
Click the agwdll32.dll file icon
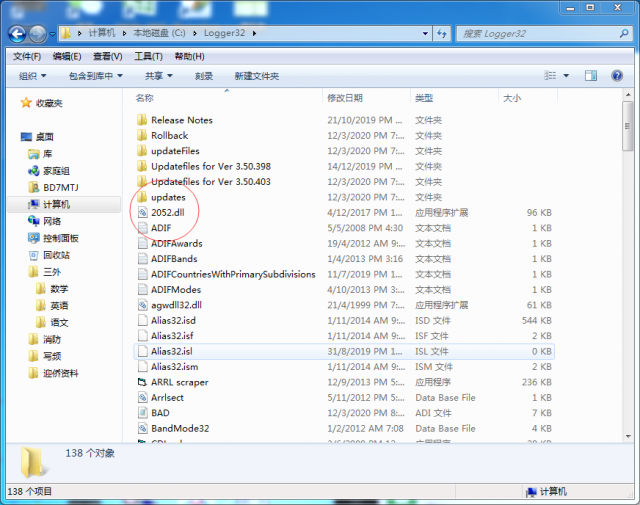click(x=142, y=305)
